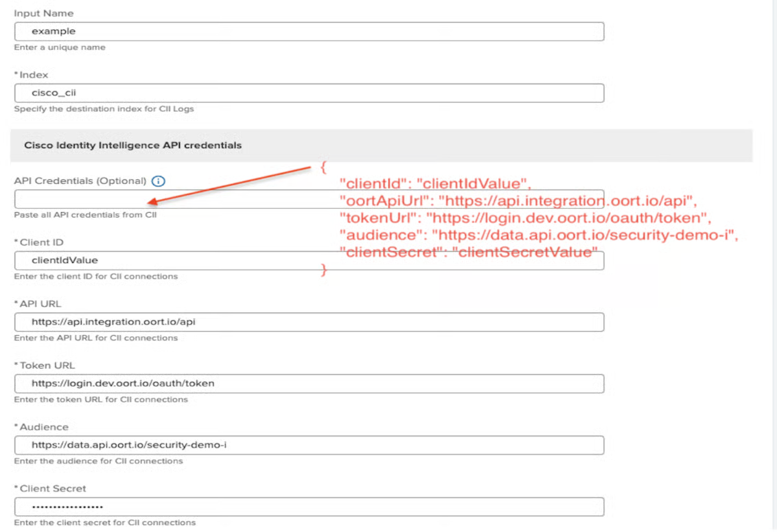Click the "Client Secret" field label
This screenshot has height=532, width=777.
53,488
